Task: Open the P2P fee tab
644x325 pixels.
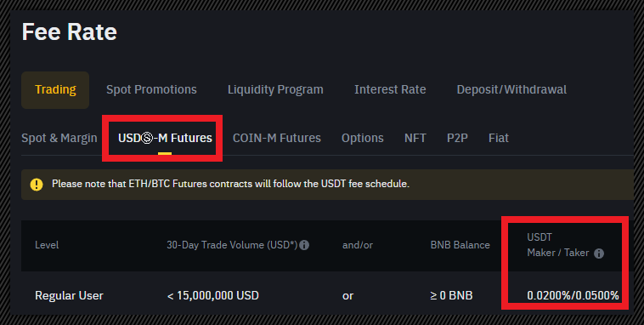Action: click(x=457, y=138)
